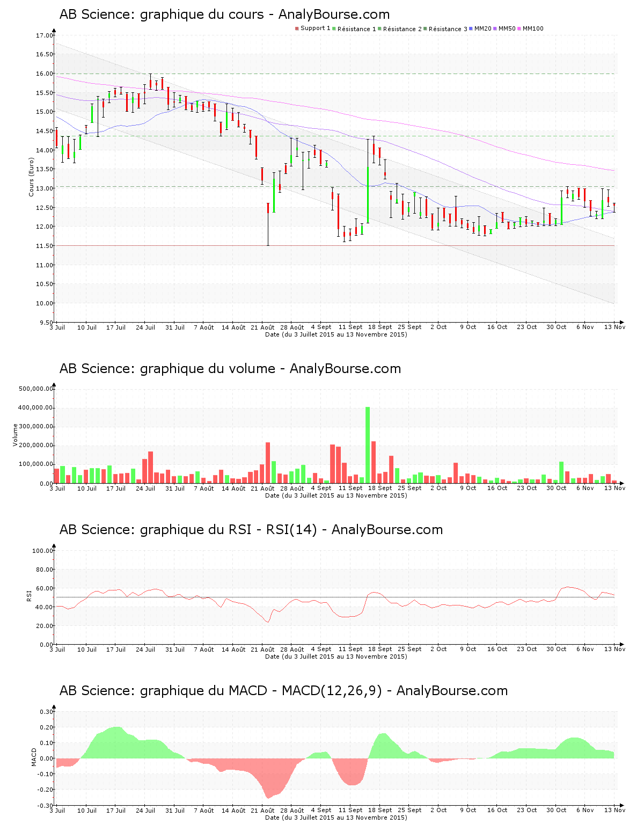Click the 16.00 value on the price axis
The width and height of the screenshot is (644, 832).
pyautogui.click(x=45, y=74)
